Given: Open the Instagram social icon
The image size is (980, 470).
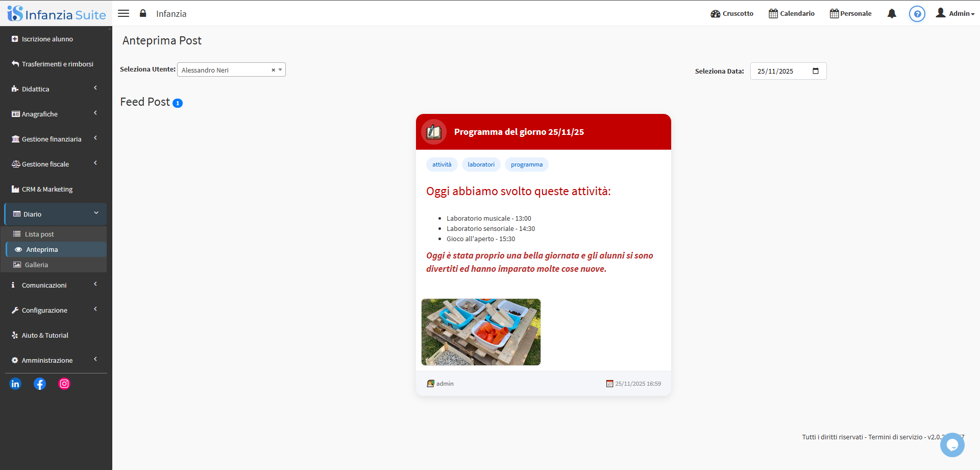Looking at the screenshot, I should click(x=64, y=384).
